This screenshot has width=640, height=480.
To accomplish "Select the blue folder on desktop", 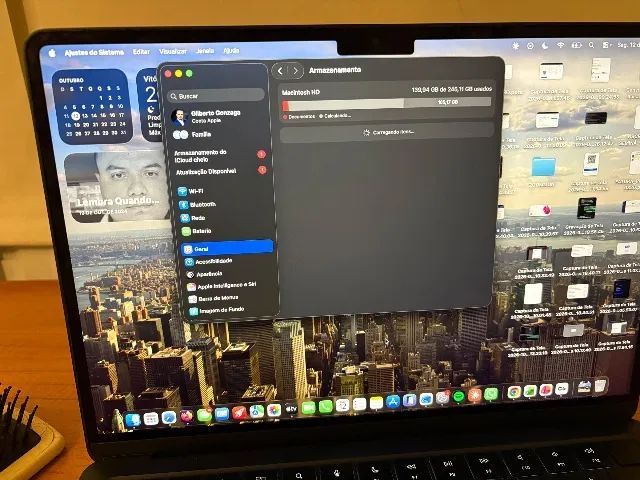I will (x=543, y=167).
